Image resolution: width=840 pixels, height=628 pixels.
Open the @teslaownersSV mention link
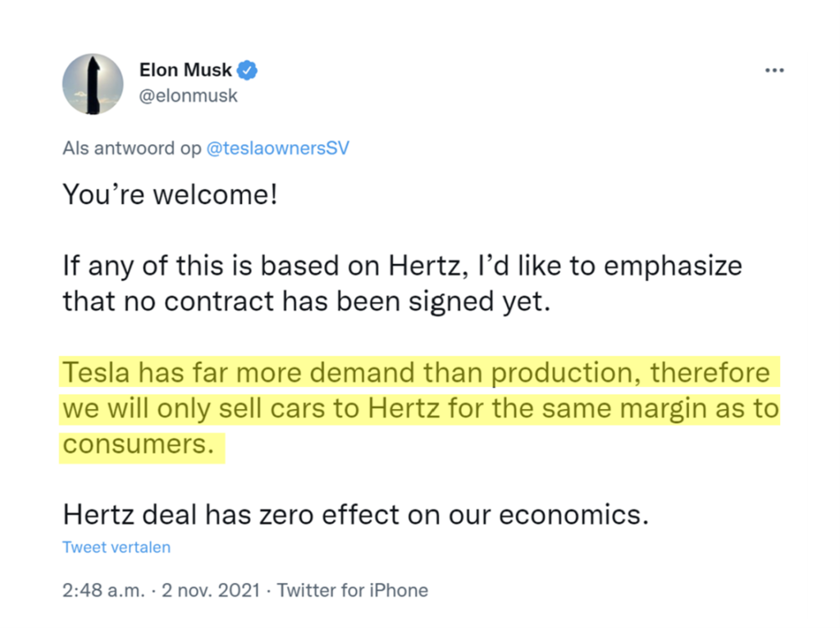tap(277, 148)
